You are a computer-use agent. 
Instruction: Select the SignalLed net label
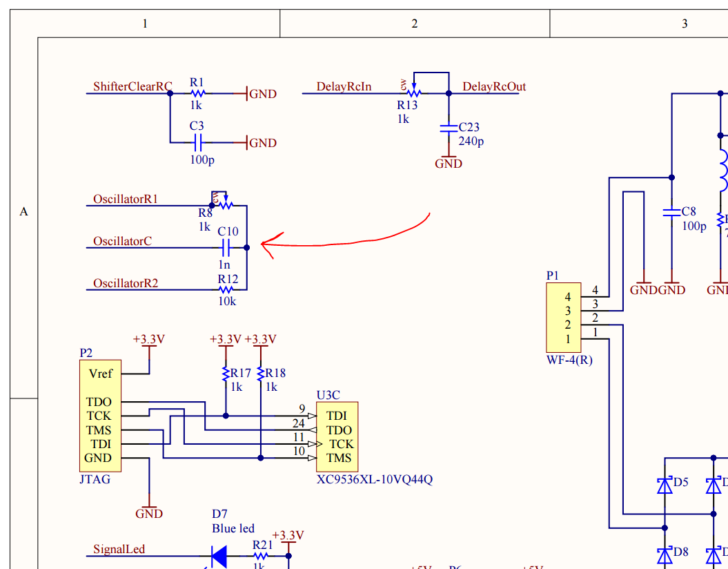pyautogui.click(x=119, y=550)
